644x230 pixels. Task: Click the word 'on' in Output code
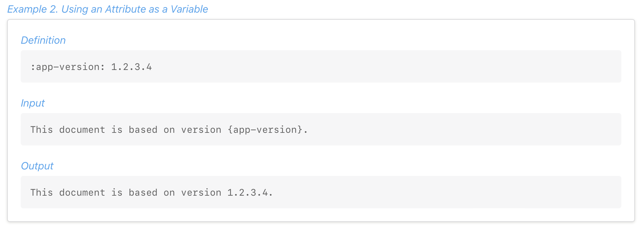(x=169, y=192)
